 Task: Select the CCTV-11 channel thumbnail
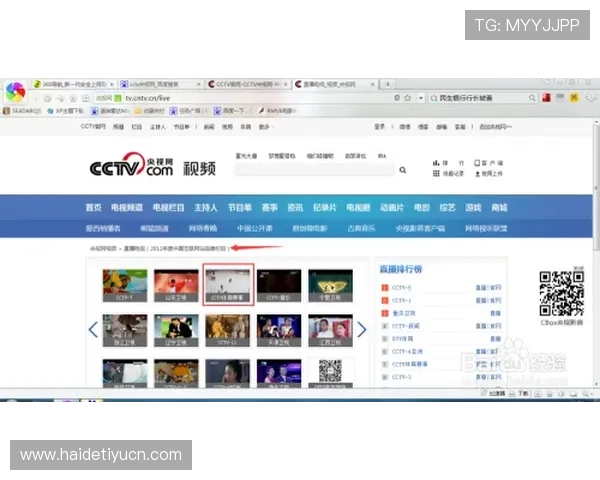(228, 330)
